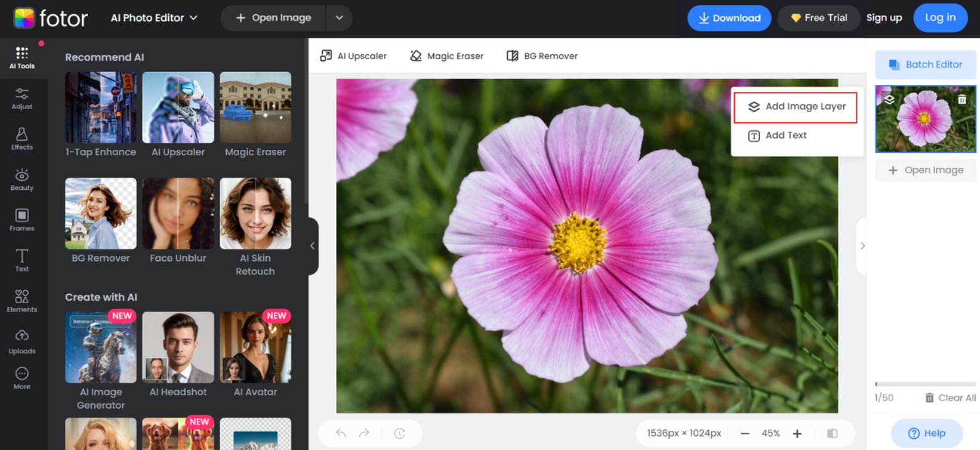Image resolution: width=980 pixels, height=450 pixels.
Task: Select Magic Eraser in the top toolbar
Action: 447,56
